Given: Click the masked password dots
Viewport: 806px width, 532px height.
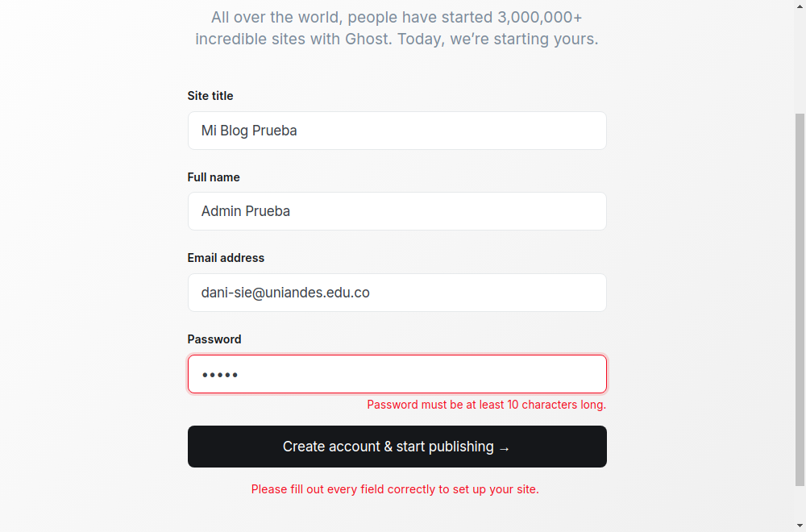Looking at the screenshot, I should (219, 376).
